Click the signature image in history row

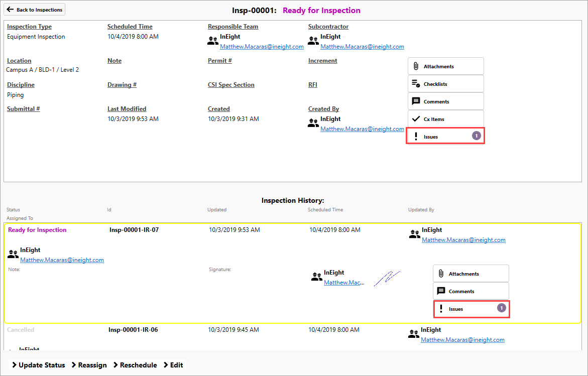[x=390, y=278]
